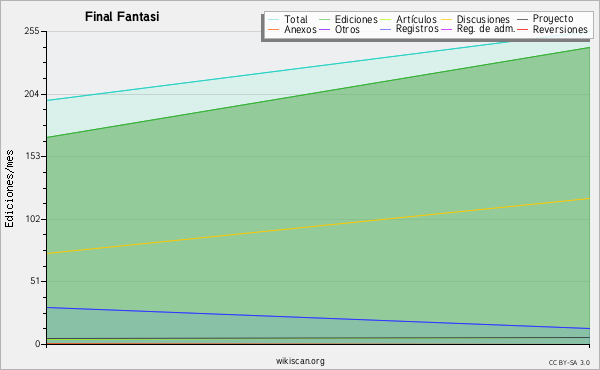Click the CC BY-SA 3.0 license text
Image resolution: width=600 pixels, height=370 pixels.
point(569,362)
